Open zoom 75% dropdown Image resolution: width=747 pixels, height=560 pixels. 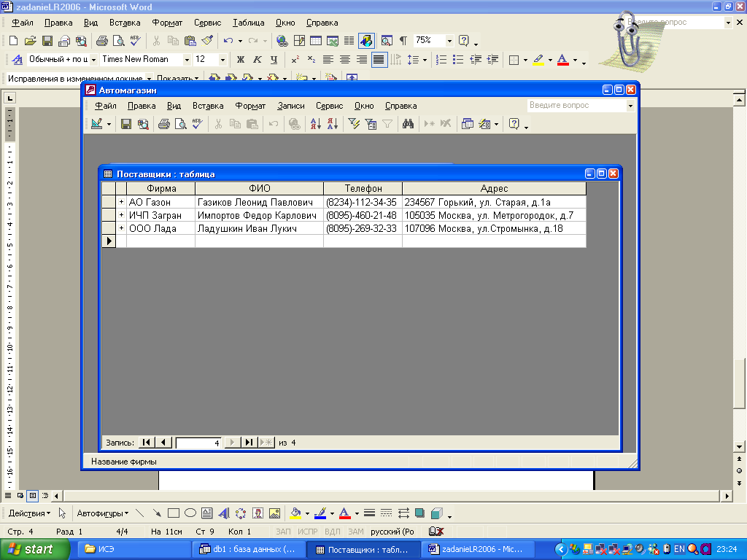tap(449, 41)
